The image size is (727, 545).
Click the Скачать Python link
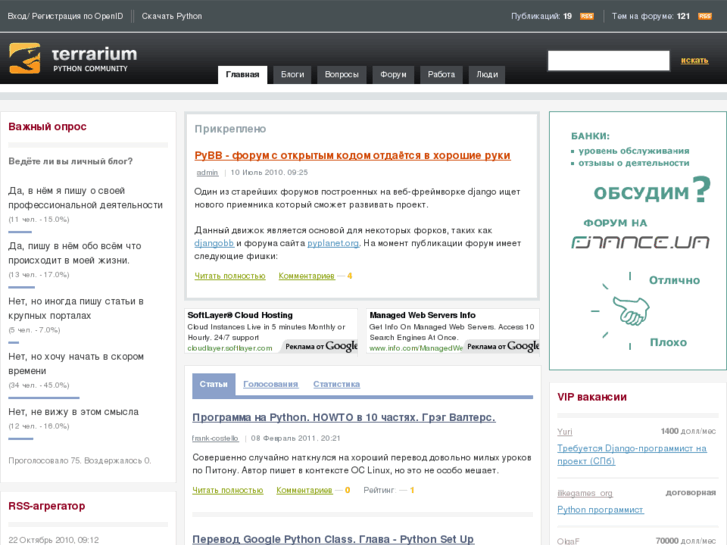click(172, 16)
